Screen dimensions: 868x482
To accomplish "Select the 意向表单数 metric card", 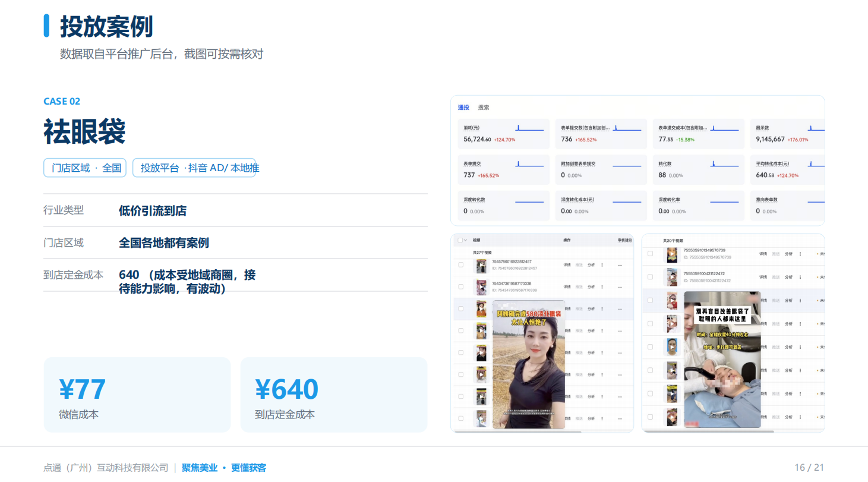I will [787, 205].
